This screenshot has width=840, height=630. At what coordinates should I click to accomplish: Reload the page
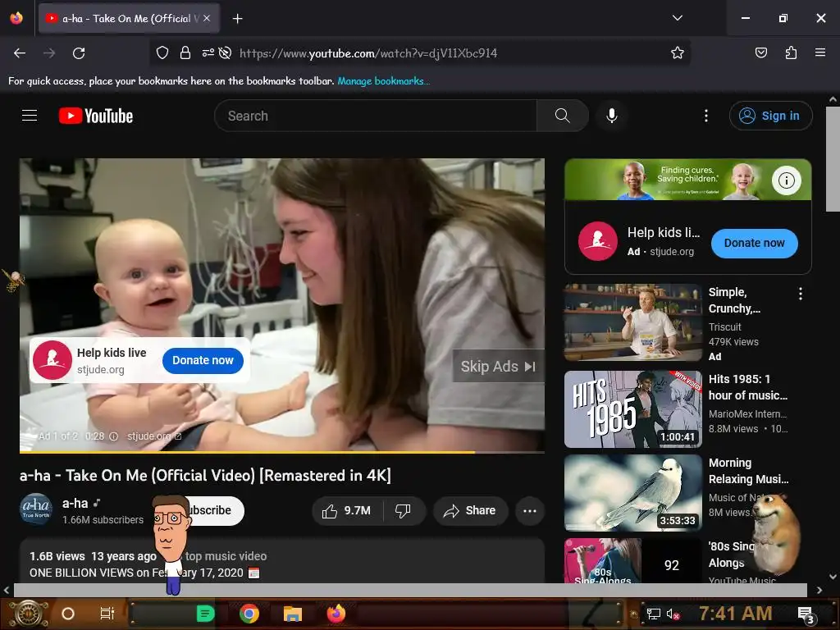79,53
